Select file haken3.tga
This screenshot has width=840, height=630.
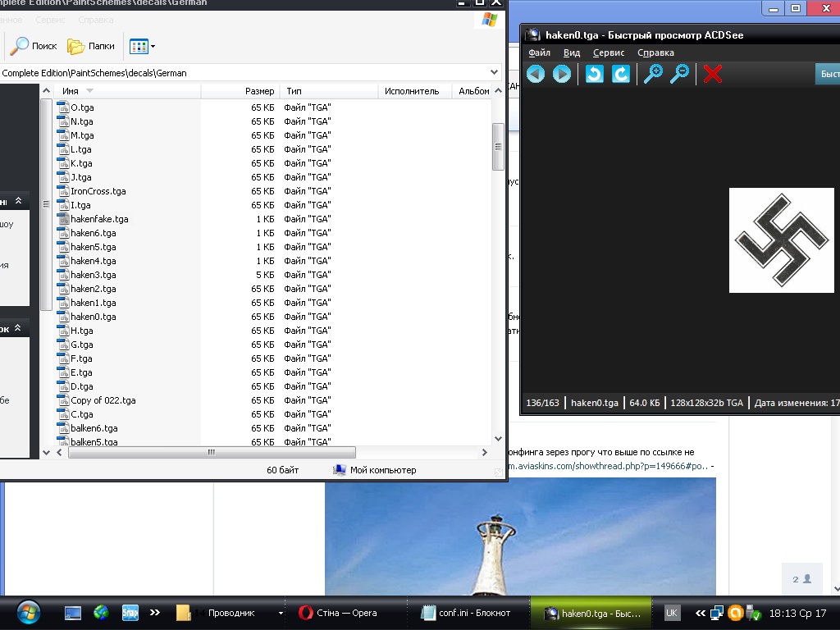[x=94, y=275]
